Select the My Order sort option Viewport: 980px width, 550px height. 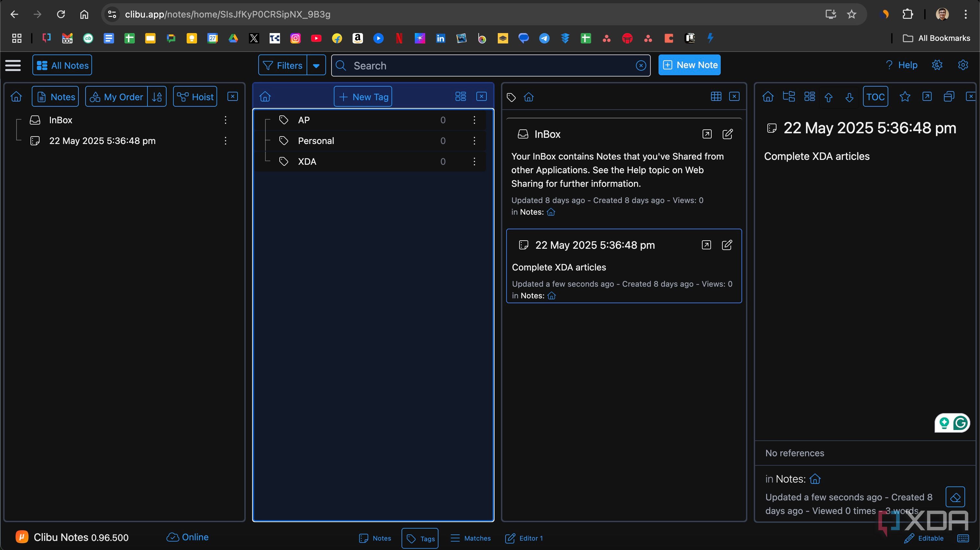pos(117,97)
